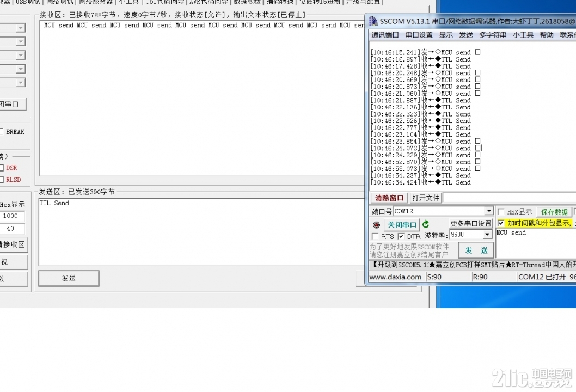Viewport: 576px width, 392px height.
Task: Enable the HEX显示 checkbox in SSCOM
Action: pos(501,212)
